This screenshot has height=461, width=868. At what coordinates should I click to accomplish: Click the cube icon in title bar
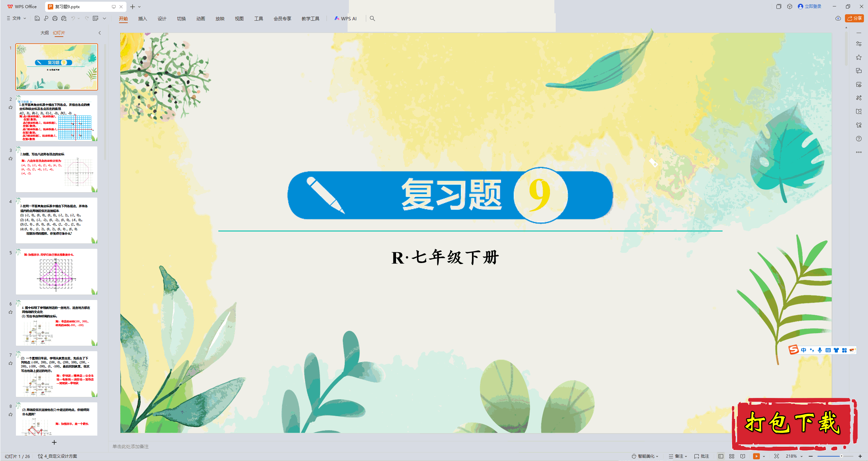(x=790, y=6)
